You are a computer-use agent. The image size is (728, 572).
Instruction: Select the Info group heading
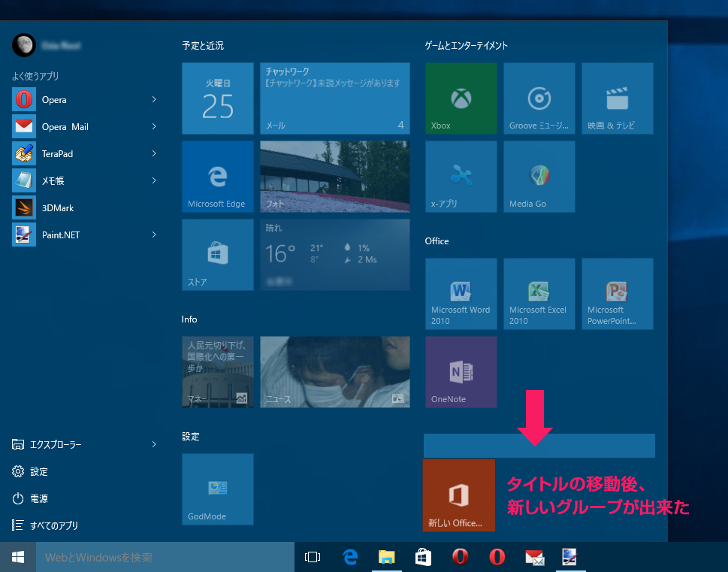(189, 319)
